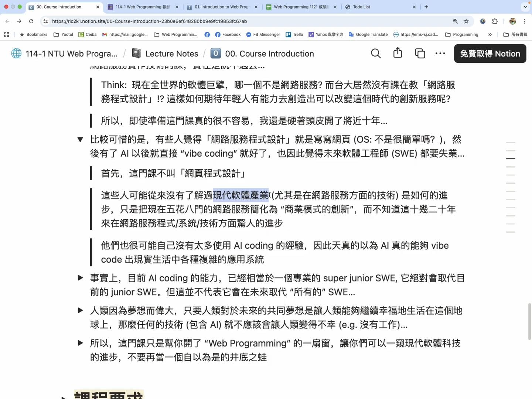Image resolution: width=532 pixels, height=399 pixels.
Task: Expand the 所以，這門課 toggle block
Action: tap(80, 343)
